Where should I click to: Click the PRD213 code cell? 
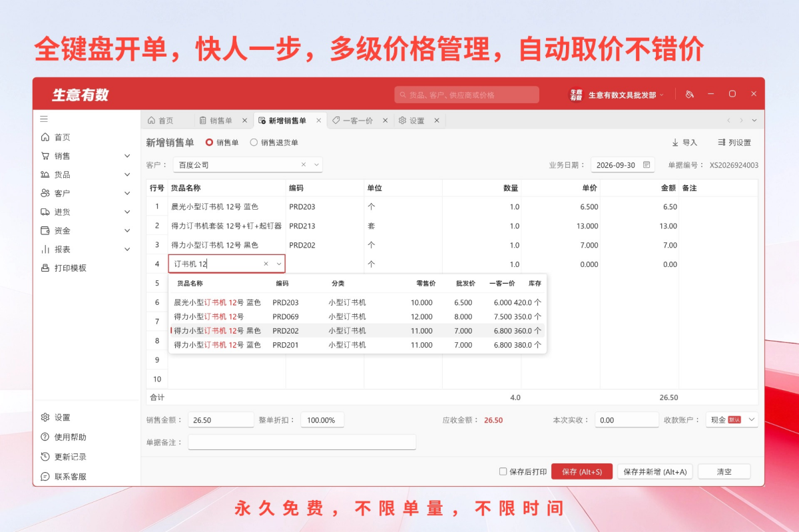(x=325, y=226)
